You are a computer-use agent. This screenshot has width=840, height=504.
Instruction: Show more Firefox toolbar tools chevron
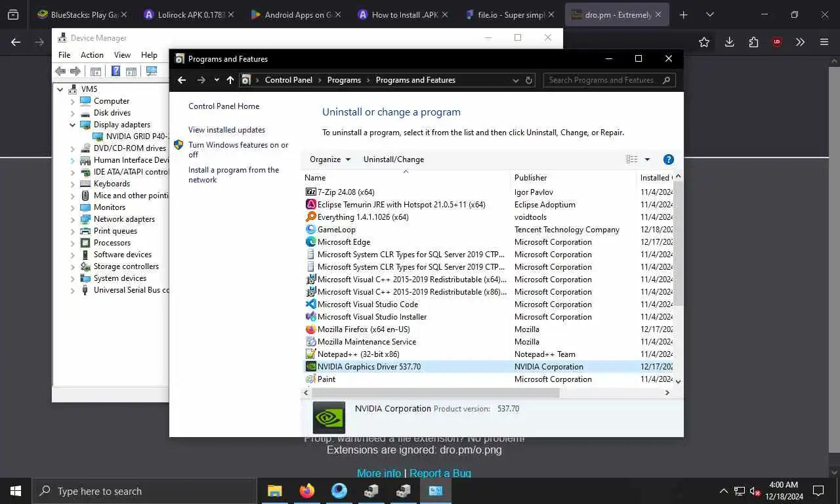800,42
